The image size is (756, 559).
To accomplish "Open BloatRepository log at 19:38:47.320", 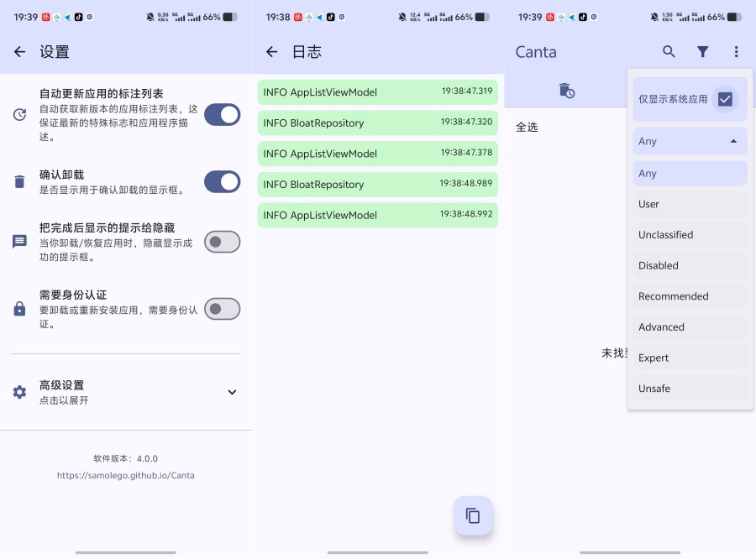I will pyautogui.click(x=377, y=123).
